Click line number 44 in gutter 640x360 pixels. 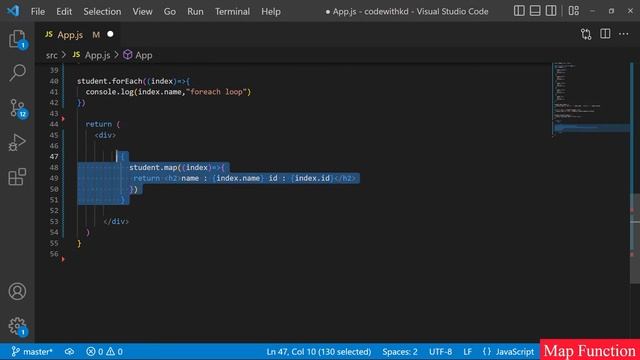[x=54, y=124]
